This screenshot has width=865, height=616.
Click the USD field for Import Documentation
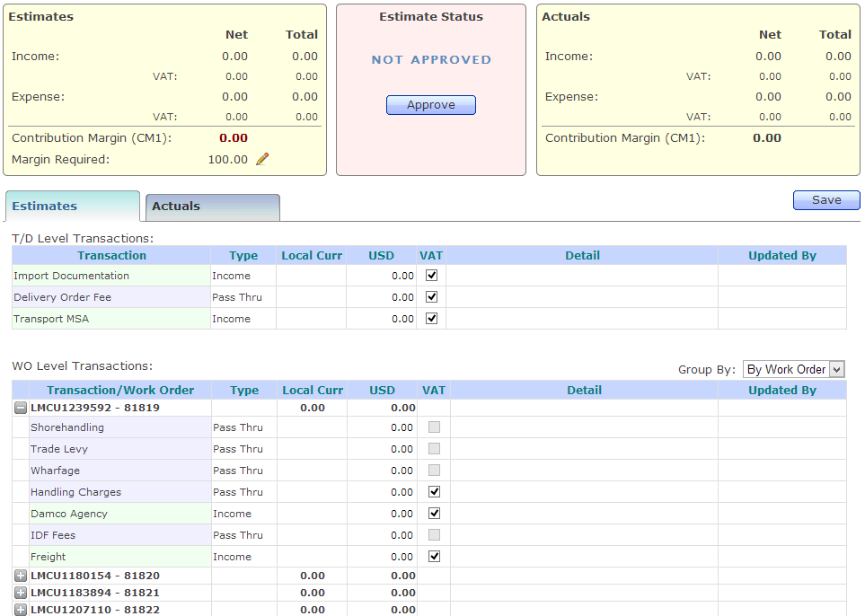click(381, 275)
